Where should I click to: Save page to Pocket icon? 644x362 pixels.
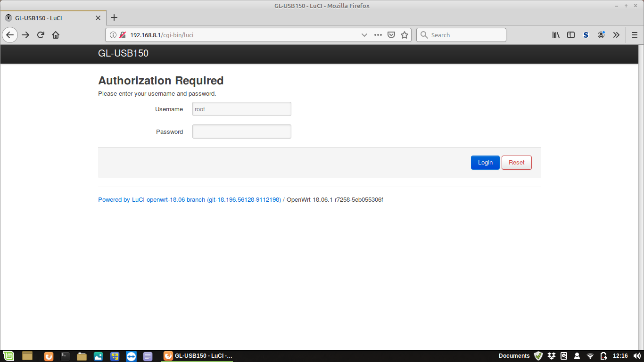[391, 35]
